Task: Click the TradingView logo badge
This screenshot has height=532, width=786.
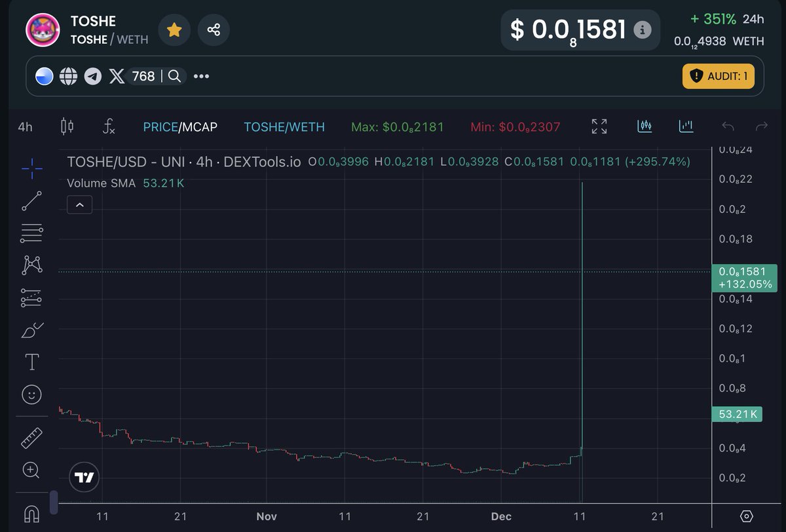Action: [84, 478]
